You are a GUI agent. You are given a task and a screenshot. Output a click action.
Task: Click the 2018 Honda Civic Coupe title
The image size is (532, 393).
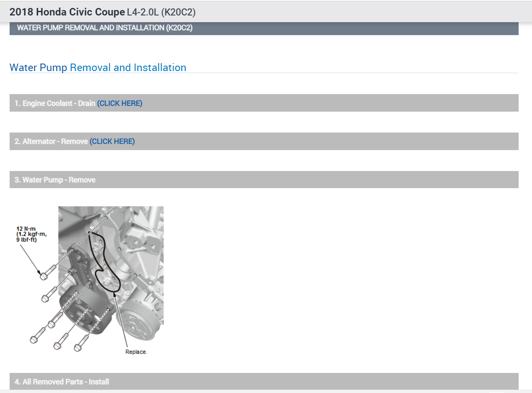click(x=67, y=12)
